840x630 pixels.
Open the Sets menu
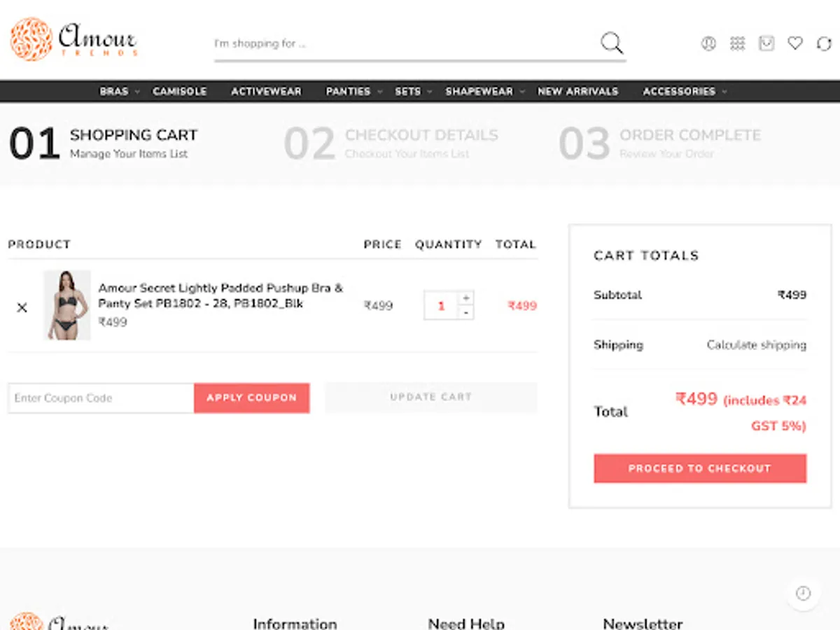tap(408, 92)
